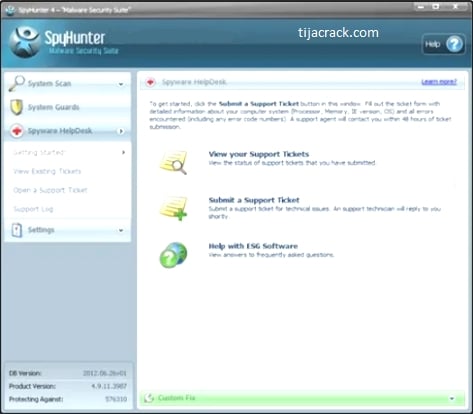Click the Help button label
473x414 pixels.
[x=432, y=44]
